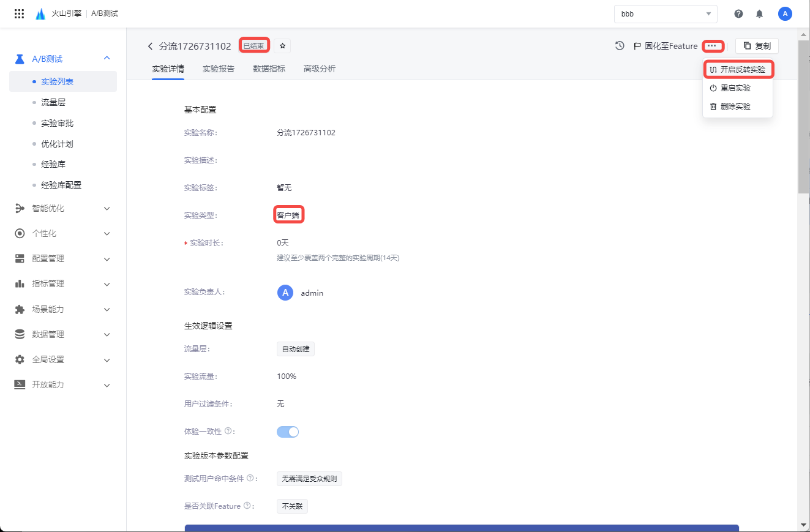Click the 无需满足受众规则 tag
The height and width of the screenshot is (532, 810).
tap(309, 479)
